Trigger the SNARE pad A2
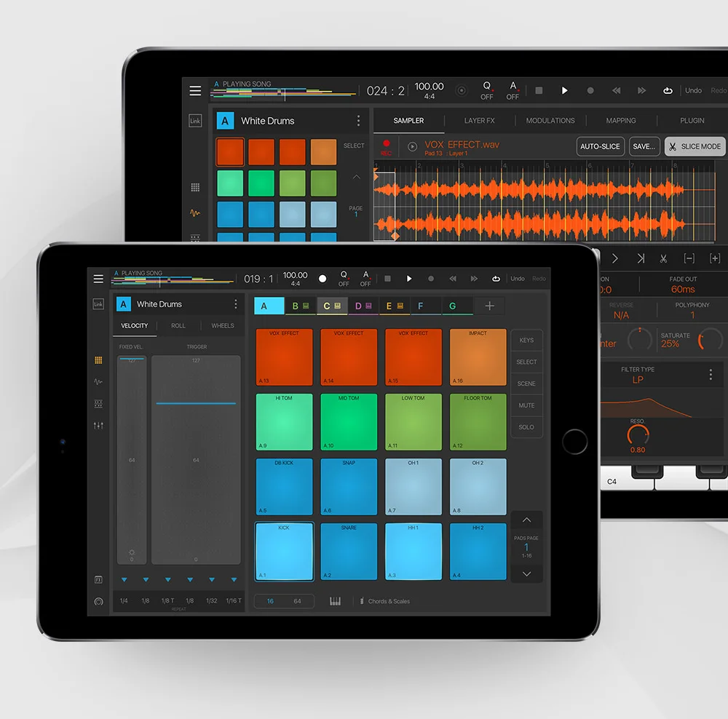 tap(349, 552)
